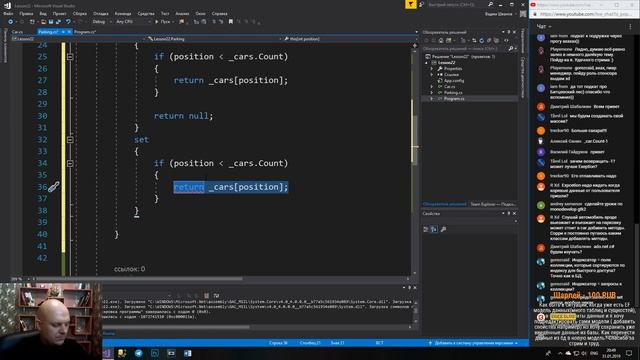Click the Save file toolbar icon

pos(51,22)
